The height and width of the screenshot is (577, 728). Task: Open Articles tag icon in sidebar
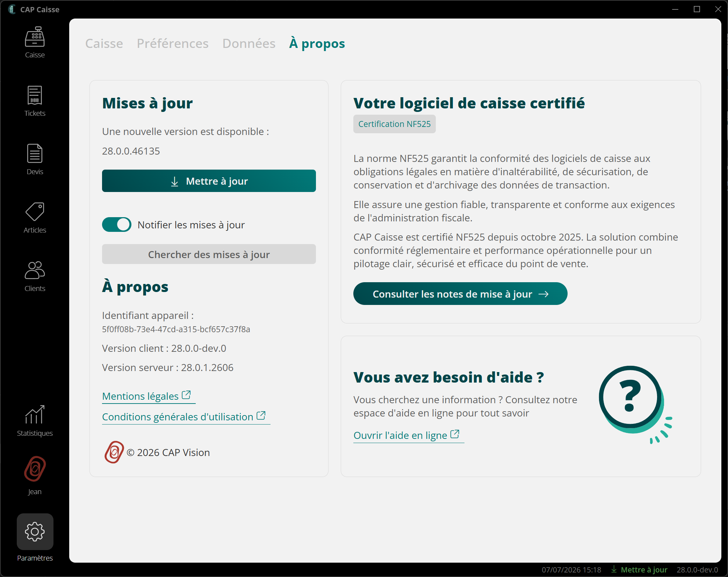[35, 212]
